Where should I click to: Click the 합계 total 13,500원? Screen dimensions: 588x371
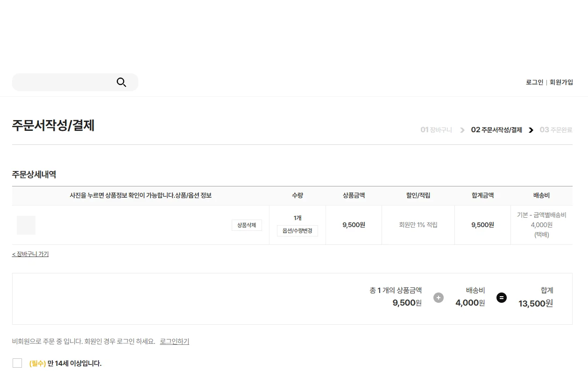(x=536, y=304)
